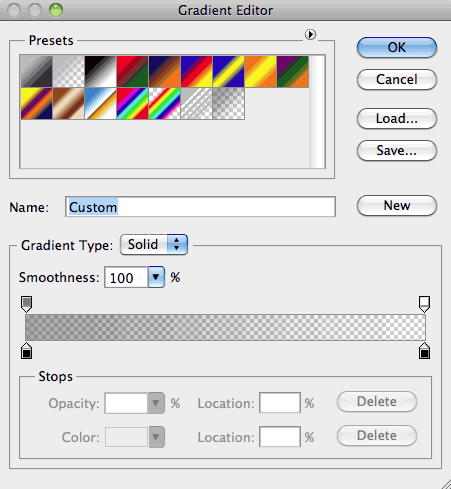Cancel the Gradient Editor dialog
The image size is (451, 489).
click(x=397, y=80)
